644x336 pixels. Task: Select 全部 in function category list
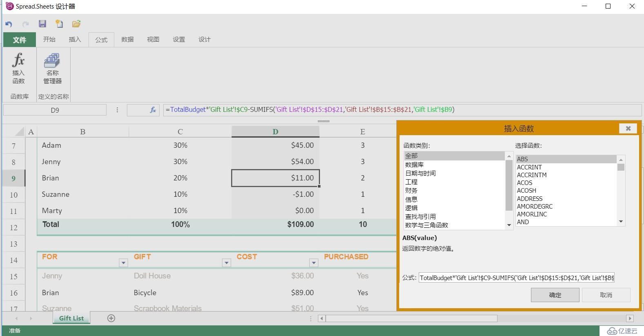tap(454, 156)
